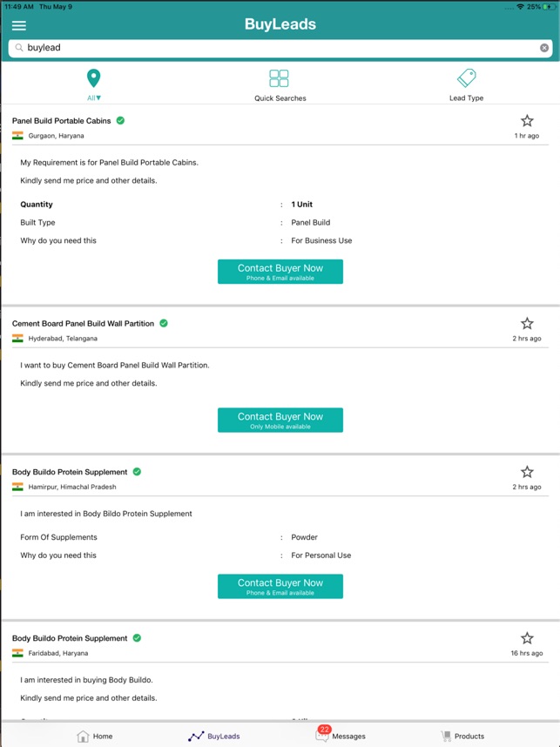Contact buyer for Portable Cabins lead
The width and height of the screenshot is (560, 747).
(x=280, y=272)
